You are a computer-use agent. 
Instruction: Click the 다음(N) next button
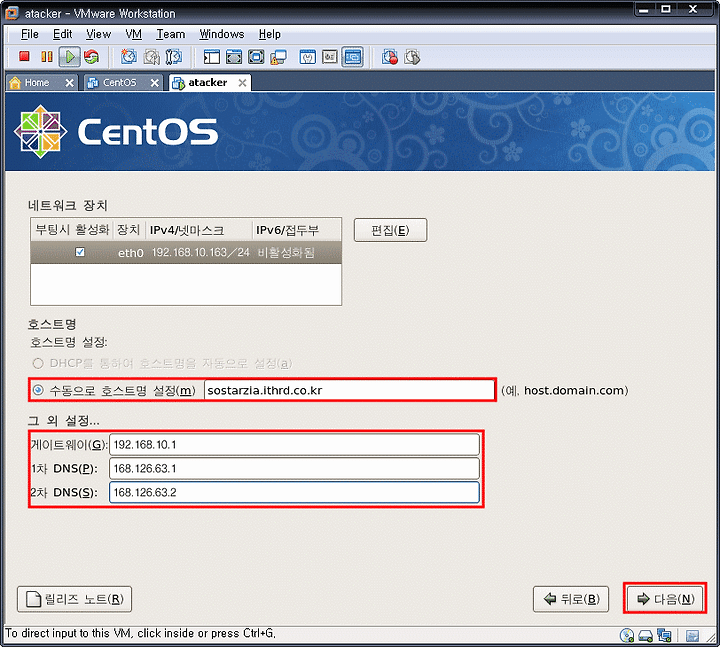(664, 599)
